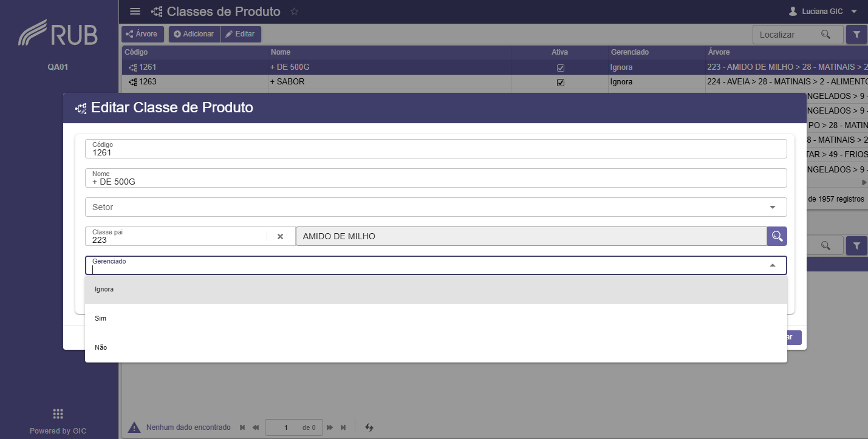
Task: Toggle Ativa checkbox for row 1263
Action: pyautogui.click(x=561, y=82)
